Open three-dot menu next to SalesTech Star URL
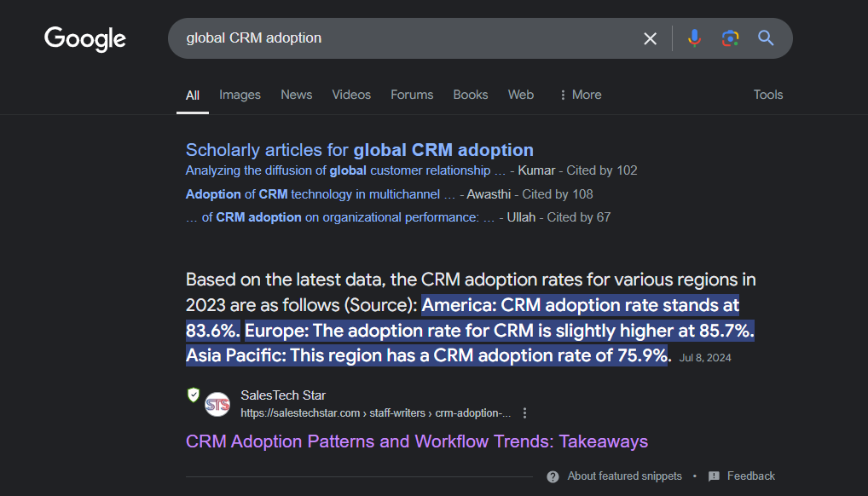 [524, 413]
